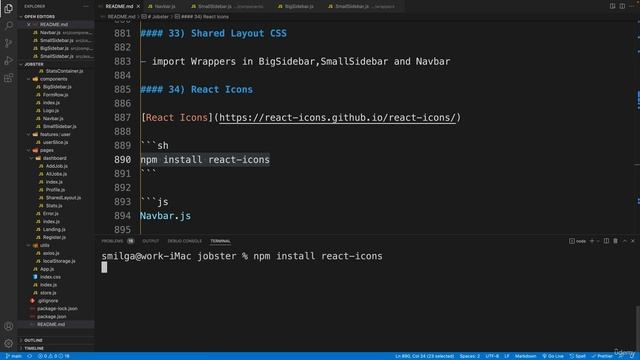
Task: Open the Explorer view in activity bar
Action: [8, 8]
